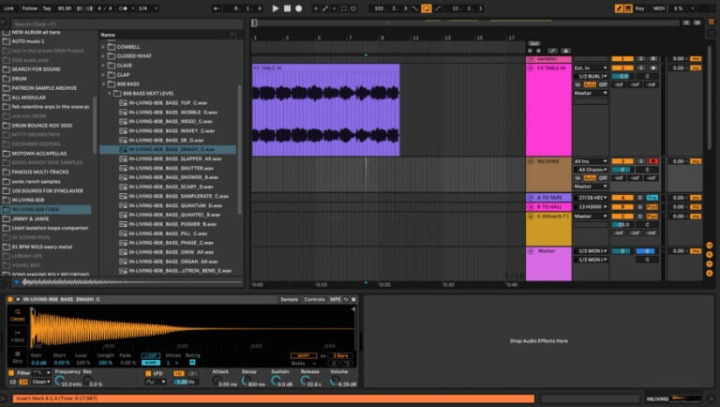Screen dimensions: 720x407
Task: Toggle the Follow button
Action: tap(30, 8)
